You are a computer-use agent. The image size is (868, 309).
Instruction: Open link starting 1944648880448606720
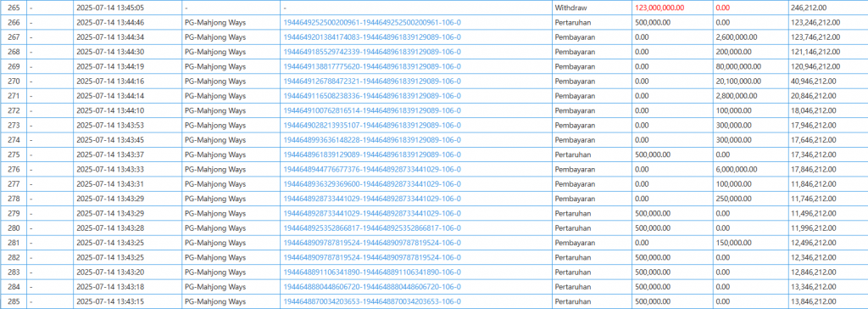pyautogui.click(x=372, y=287)
